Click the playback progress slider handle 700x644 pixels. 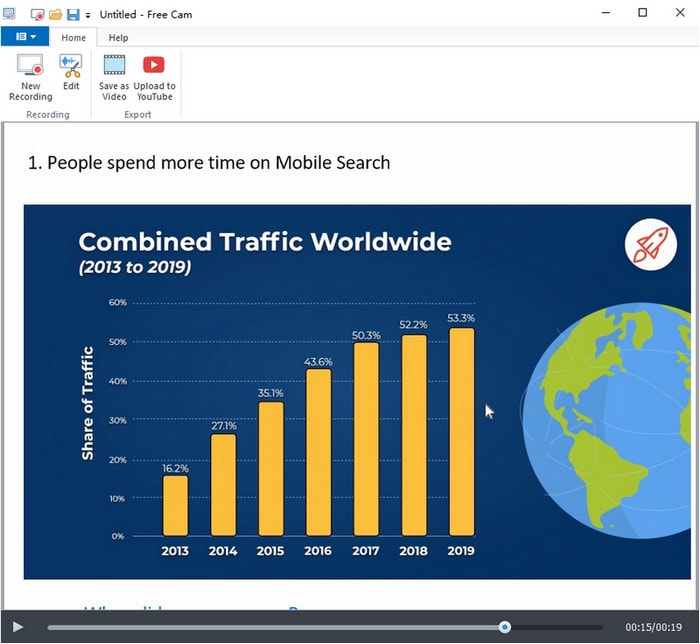[505, 627]
